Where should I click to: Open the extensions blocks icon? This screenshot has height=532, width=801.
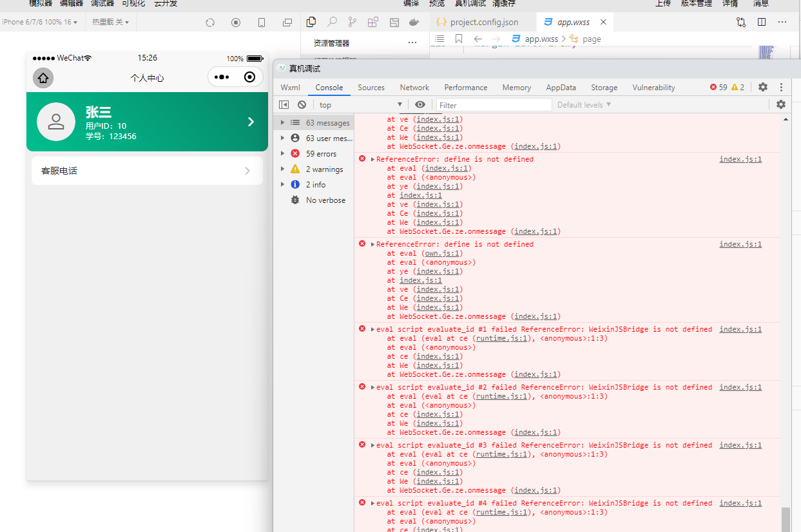click(x=373, y=22)
